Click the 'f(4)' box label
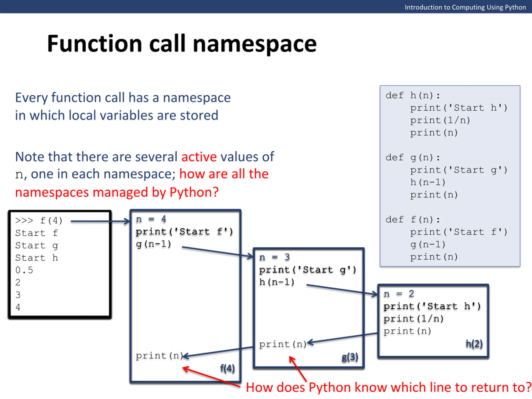The image size is (532, 399). point(227,369)
